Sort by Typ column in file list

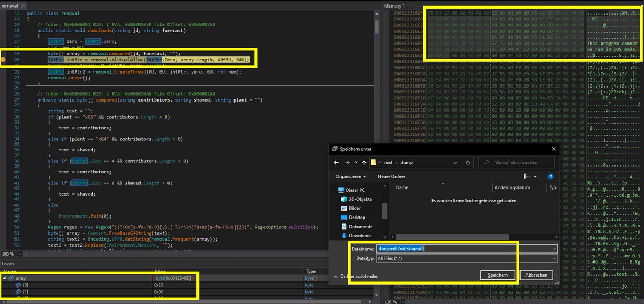pos(552,187)
